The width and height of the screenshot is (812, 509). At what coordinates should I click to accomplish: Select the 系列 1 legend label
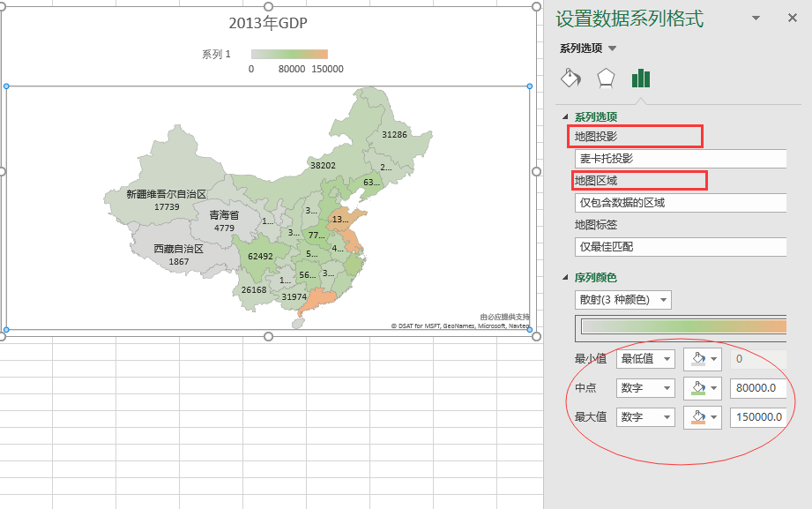click(216, 54)
